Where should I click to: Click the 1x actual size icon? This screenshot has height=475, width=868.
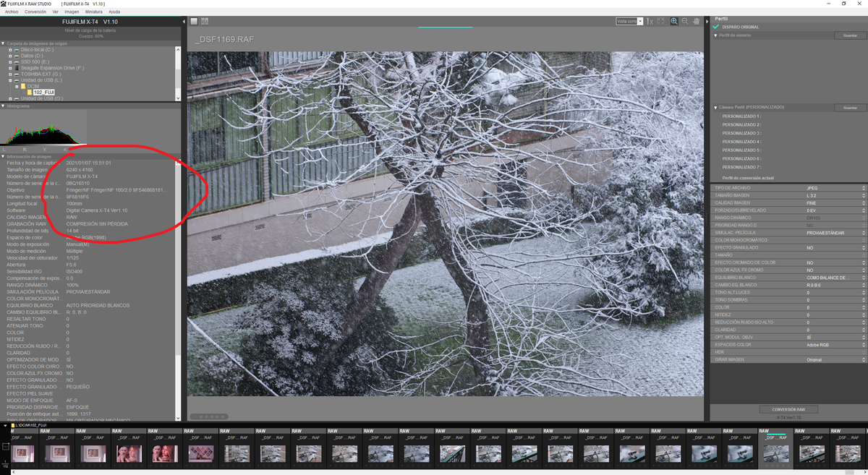coord(650,22)
